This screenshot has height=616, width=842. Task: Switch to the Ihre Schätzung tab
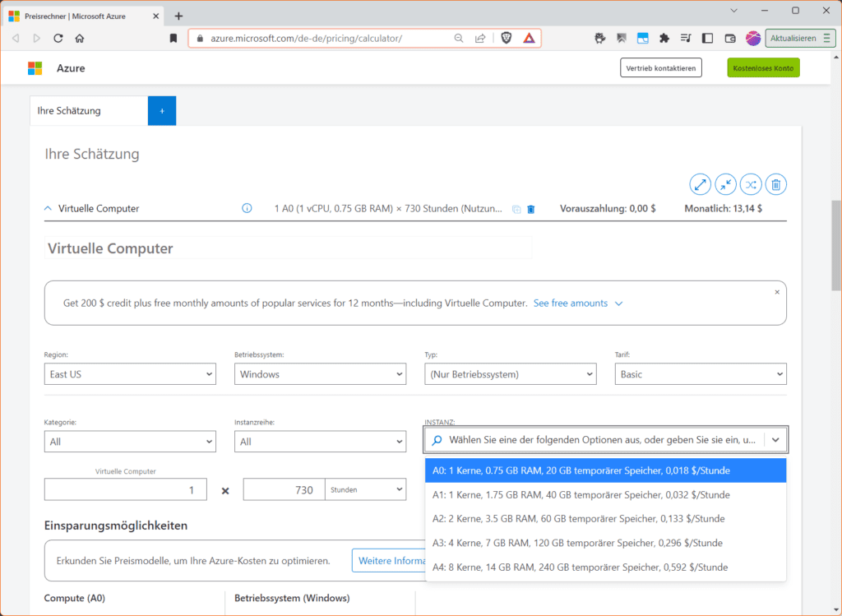click(89, 111)
